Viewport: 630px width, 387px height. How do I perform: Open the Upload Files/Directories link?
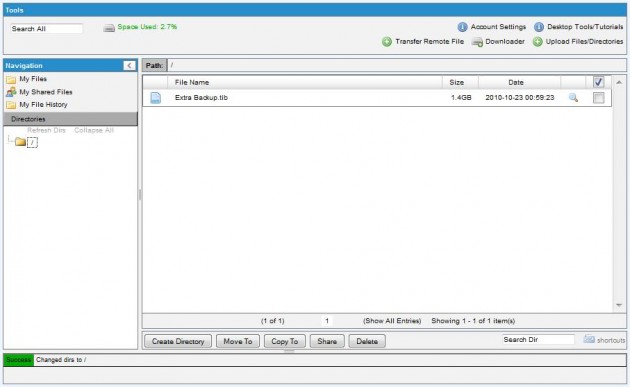tap(584, 41)
